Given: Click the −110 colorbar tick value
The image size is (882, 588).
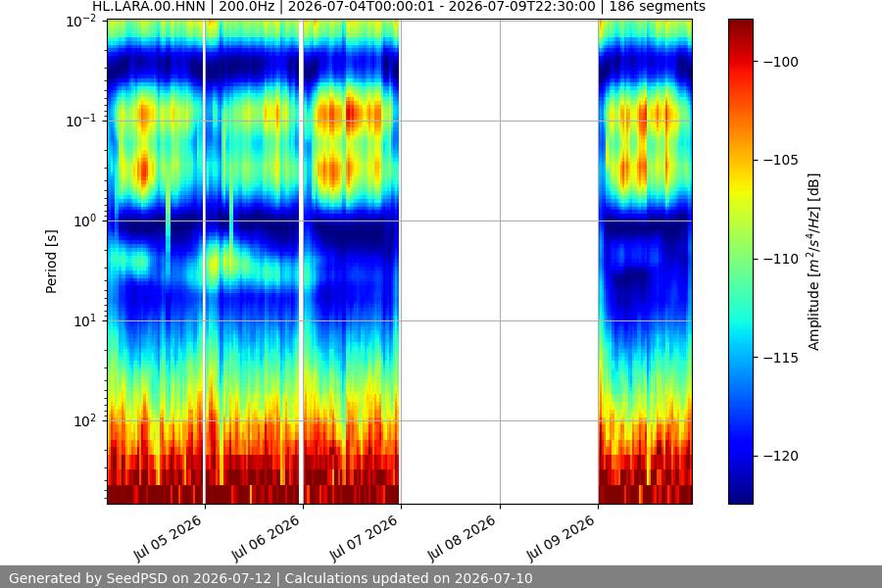Looking at the screenshot, I should [x=781, y=259].
